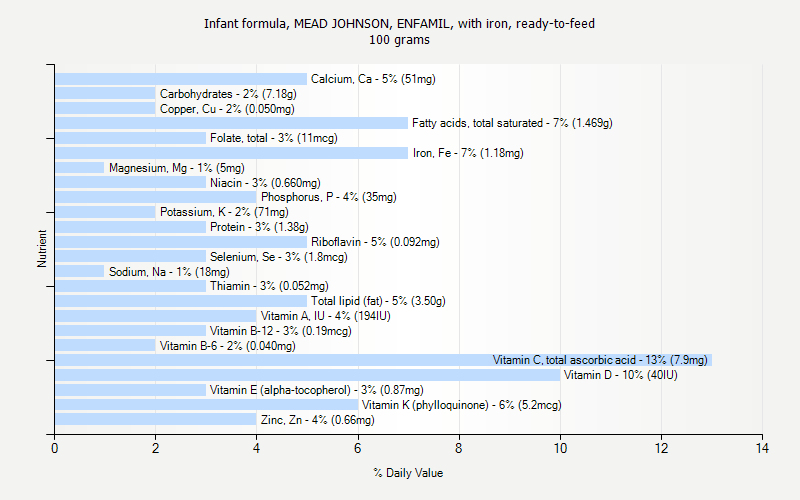Click the blue bar for Vitamin D

(x=308, y=375)
